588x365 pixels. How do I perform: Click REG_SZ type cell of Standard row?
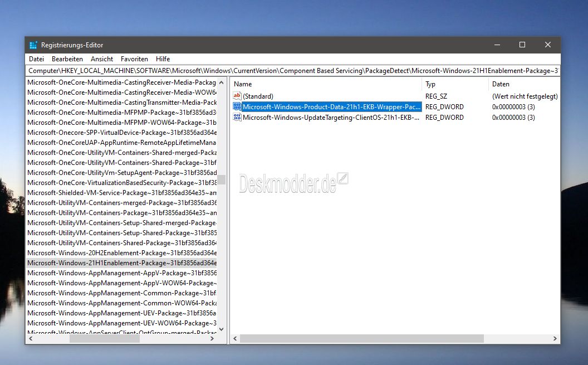(436, 96)
